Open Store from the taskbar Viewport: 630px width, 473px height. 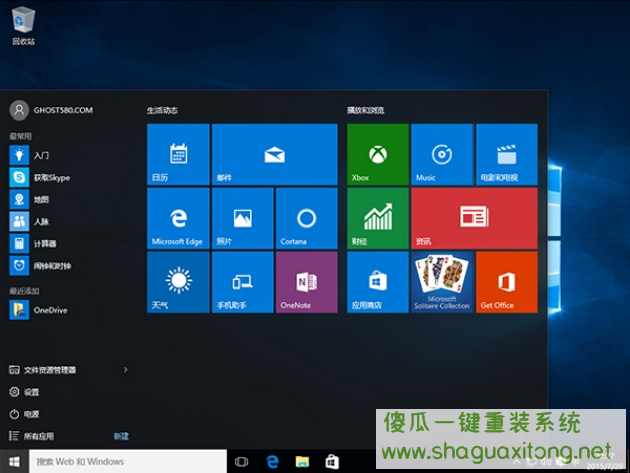(332, 462)
